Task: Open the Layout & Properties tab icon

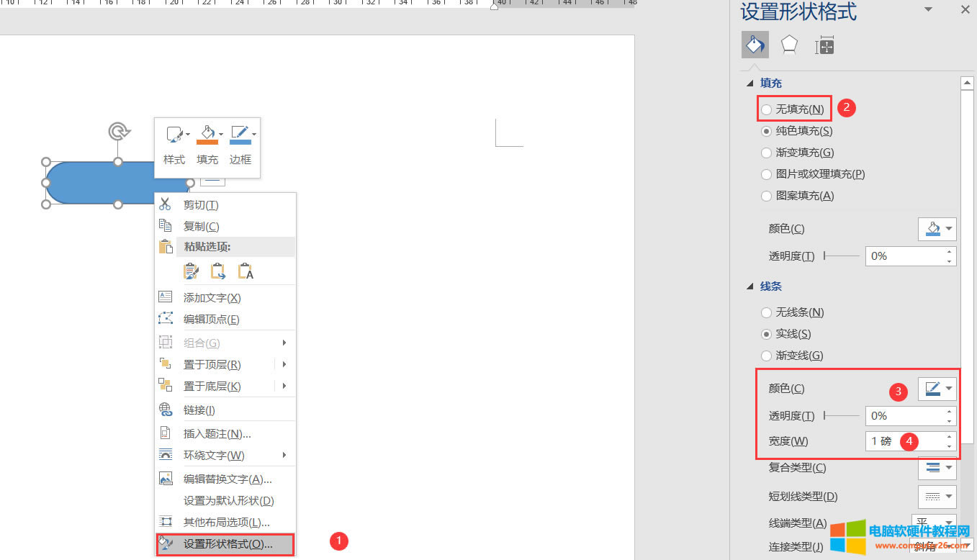Action: tap(824, 46)
